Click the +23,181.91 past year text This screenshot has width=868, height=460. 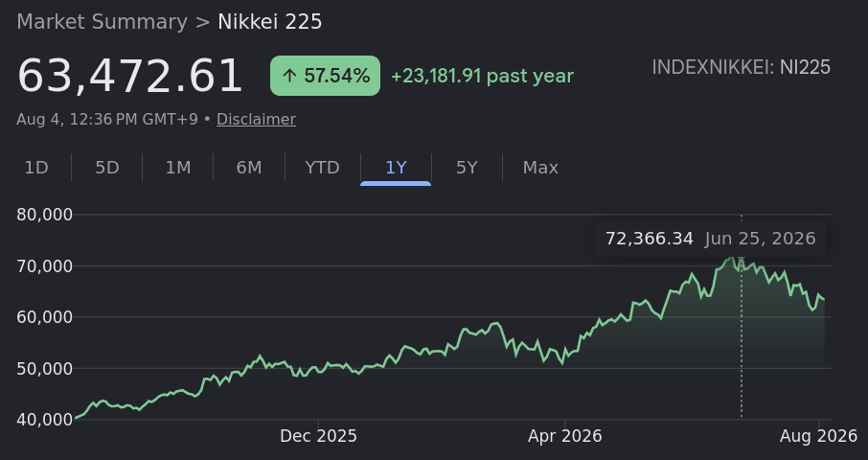tap(482, 76)
